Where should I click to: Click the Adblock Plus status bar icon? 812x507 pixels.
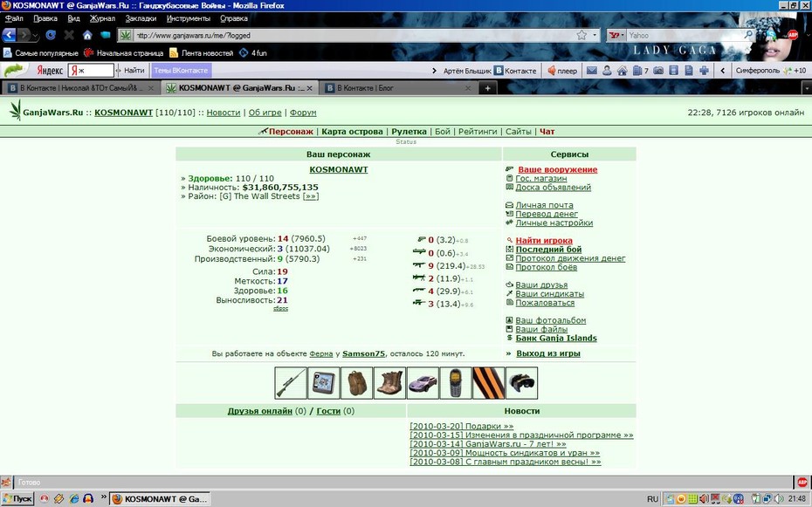pyautogui.click(x=802, y=483)
